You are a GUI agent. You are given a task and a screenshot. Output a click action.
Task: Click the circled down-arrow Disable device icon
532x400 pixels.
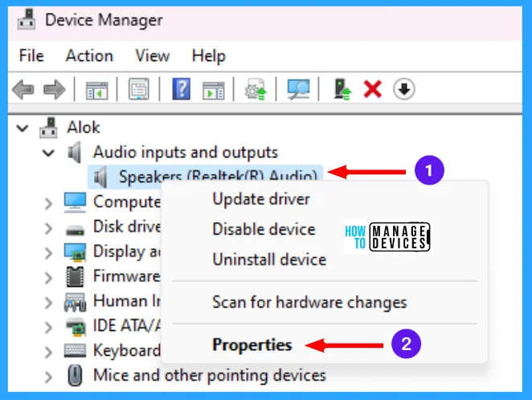pyautogui.click(x=403, y=89)
